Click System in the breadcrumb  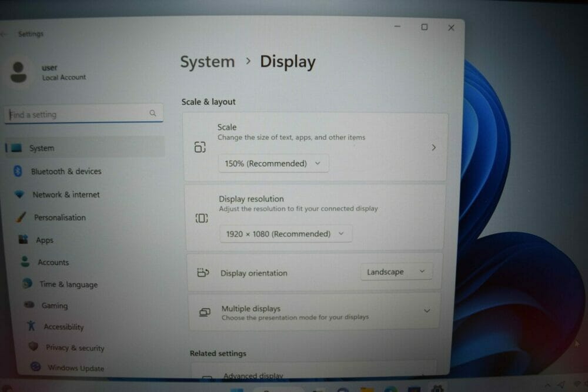tap(208, 62)
